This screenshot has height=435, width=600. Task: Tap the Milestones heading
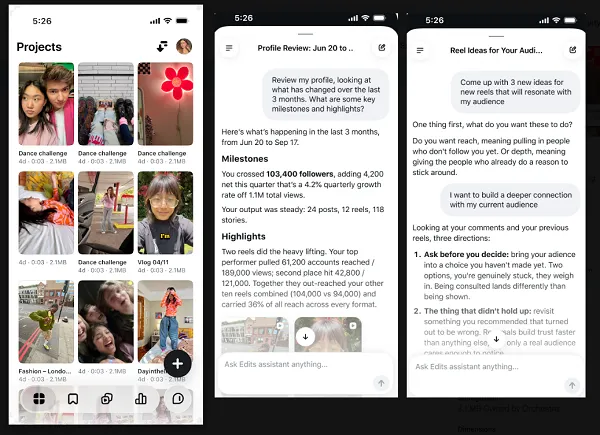(245, 159)
